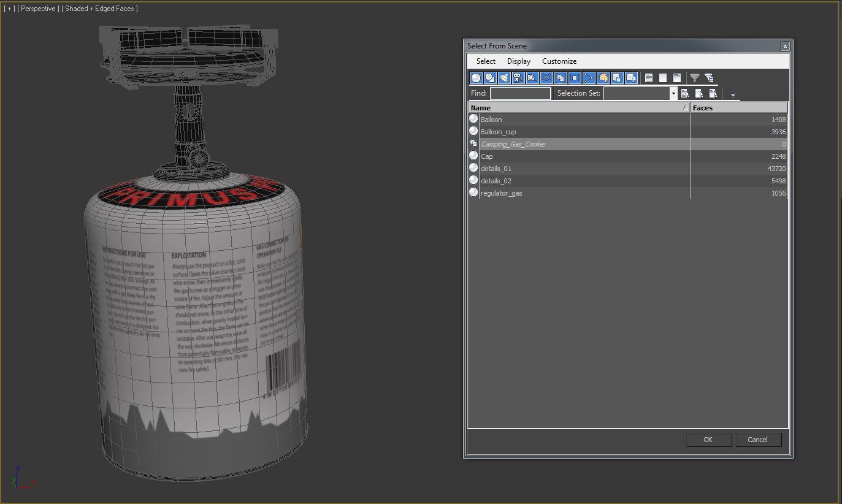Click the Select Invert icon

677,78
